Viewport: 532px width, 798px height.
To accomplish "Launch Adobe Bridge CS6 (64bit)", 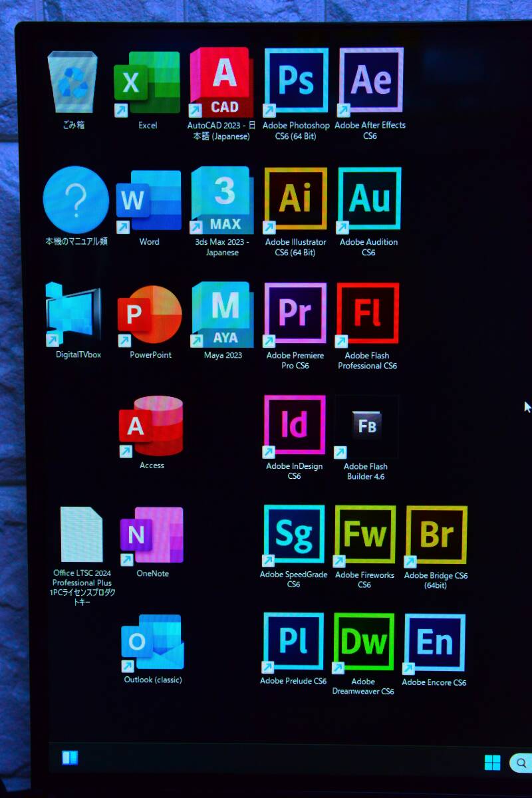I will (x=436, y=536).
